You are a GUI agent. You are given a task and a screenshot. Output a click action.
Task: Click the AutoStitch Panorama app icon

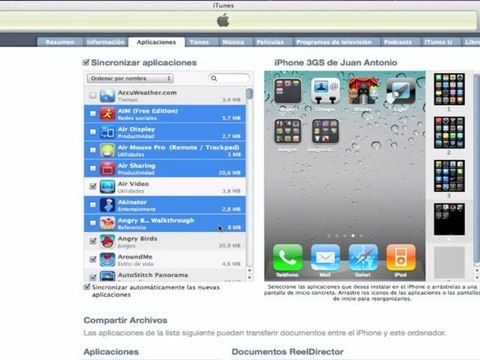click(x=107, y=276)
